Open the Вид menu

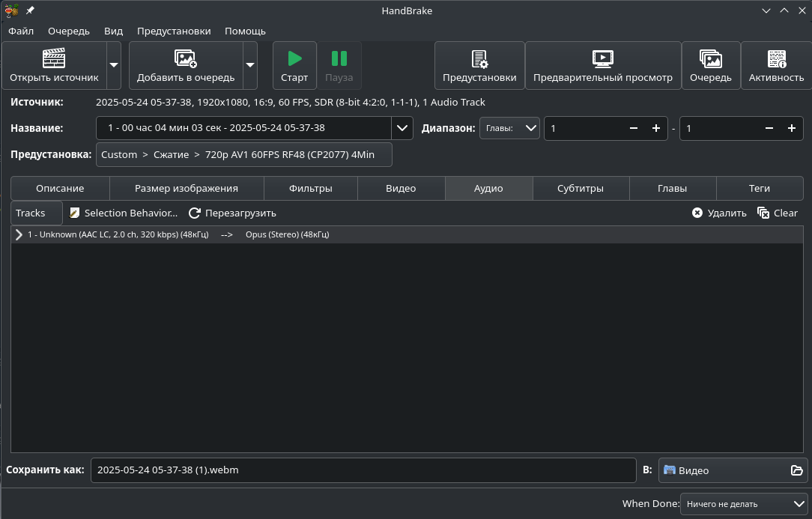(x=113, y=31)
